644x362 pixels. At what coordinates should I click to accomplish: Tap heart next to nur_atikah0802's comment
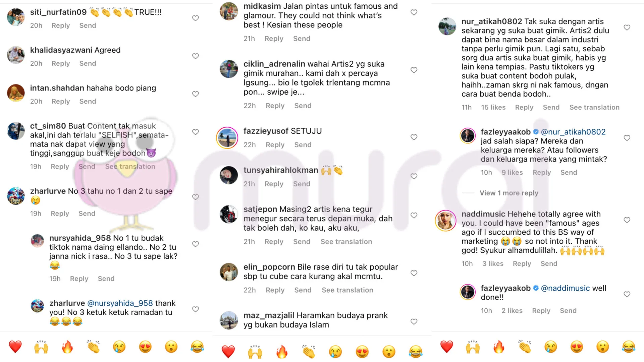[627, 27]
